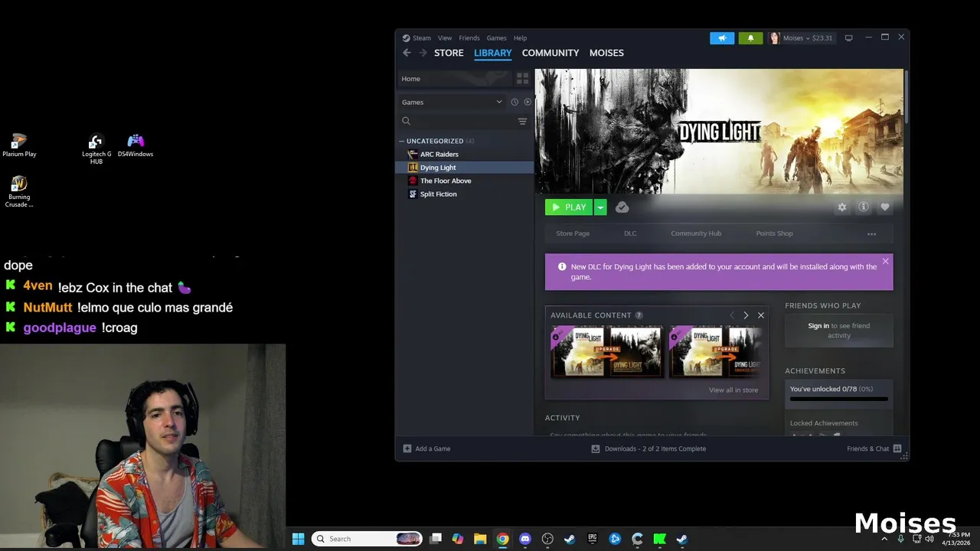Image resolution: width=980 pixels, height=551 pixels.
Task: Switch to the Store tab
Action: point(449,53)
